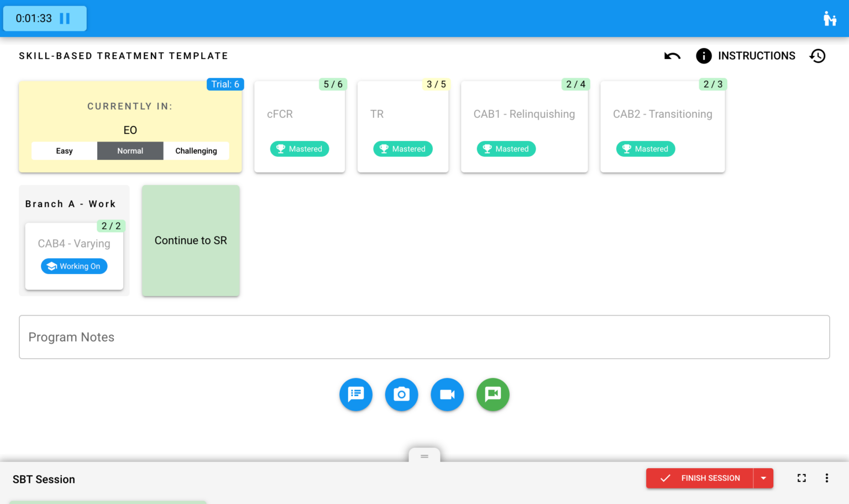This screenshot has width=849, height=504.
Task: Select the Normal difficulty option
Action: [130, 151]
